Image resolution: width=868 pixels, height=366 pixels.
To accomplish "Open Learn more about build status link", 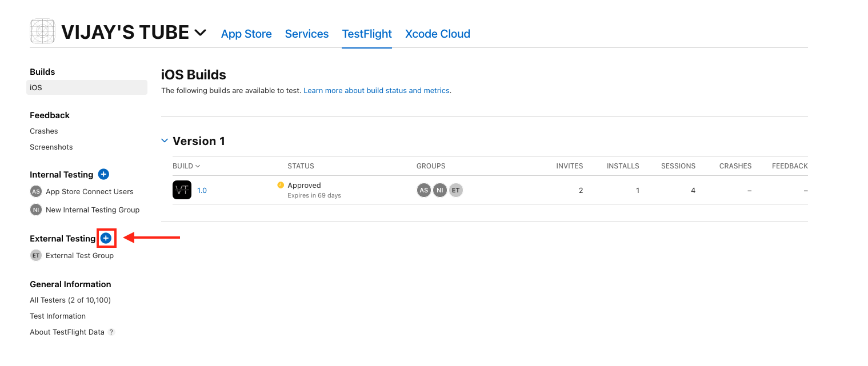I will pyautogui.click(x=377, y=90).
